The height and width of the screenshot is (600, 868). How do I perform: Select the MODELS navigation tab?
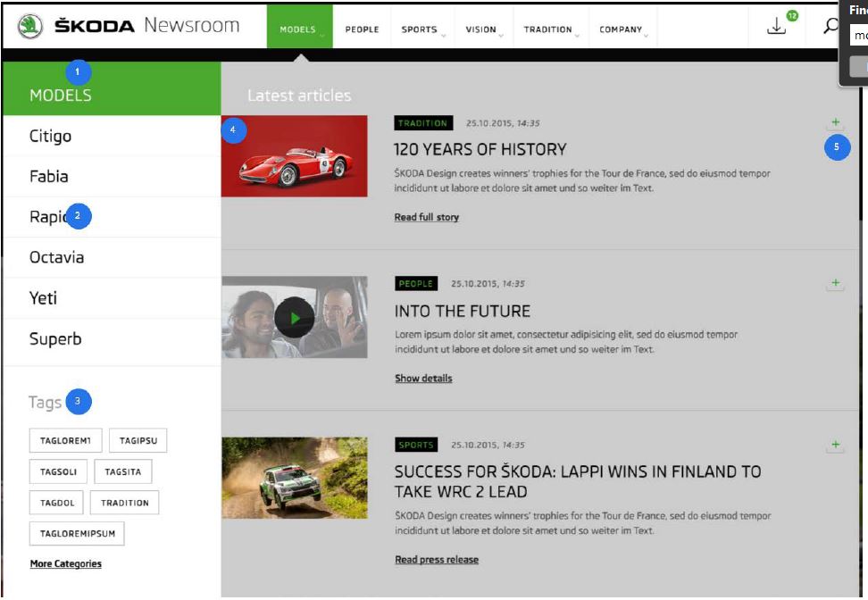(x=299, y=27)
